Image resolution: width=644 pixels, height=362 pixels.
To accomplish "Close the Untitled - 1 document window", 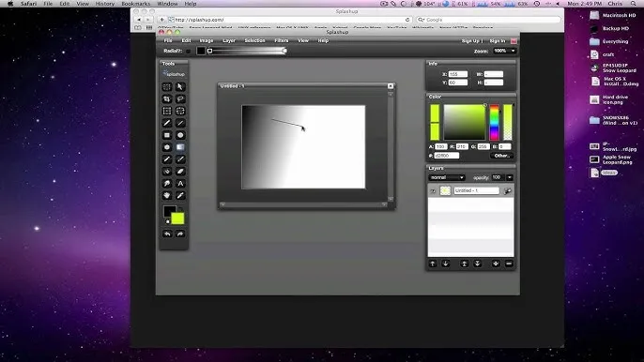I will pos(391,86).
